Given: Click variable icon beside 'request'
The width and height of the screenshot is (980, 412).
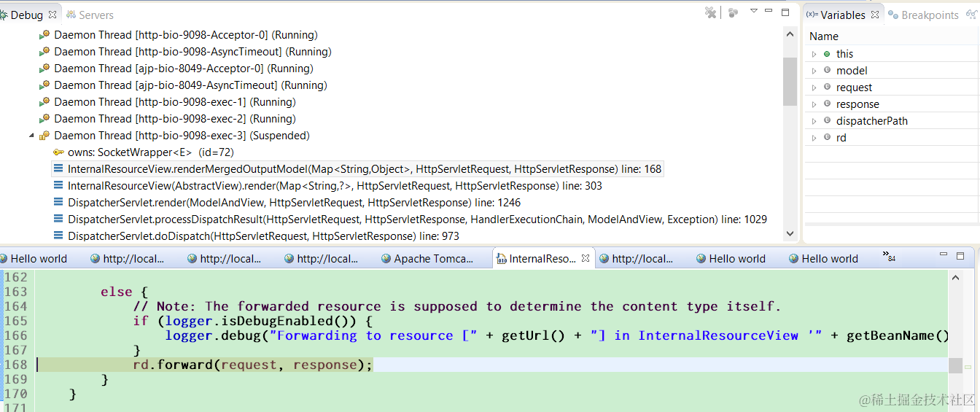Looking at the screenshot, I should [827, 88].
